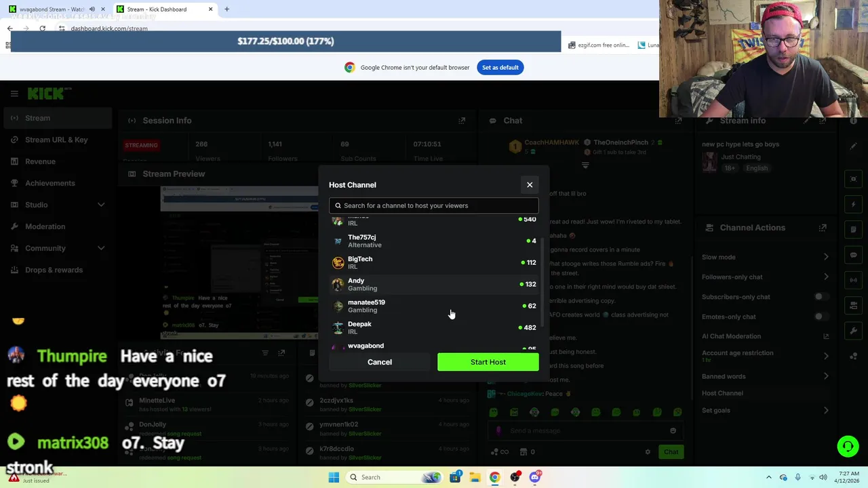
Task: Open Windows Start menu
Action: tap(334, 477)
